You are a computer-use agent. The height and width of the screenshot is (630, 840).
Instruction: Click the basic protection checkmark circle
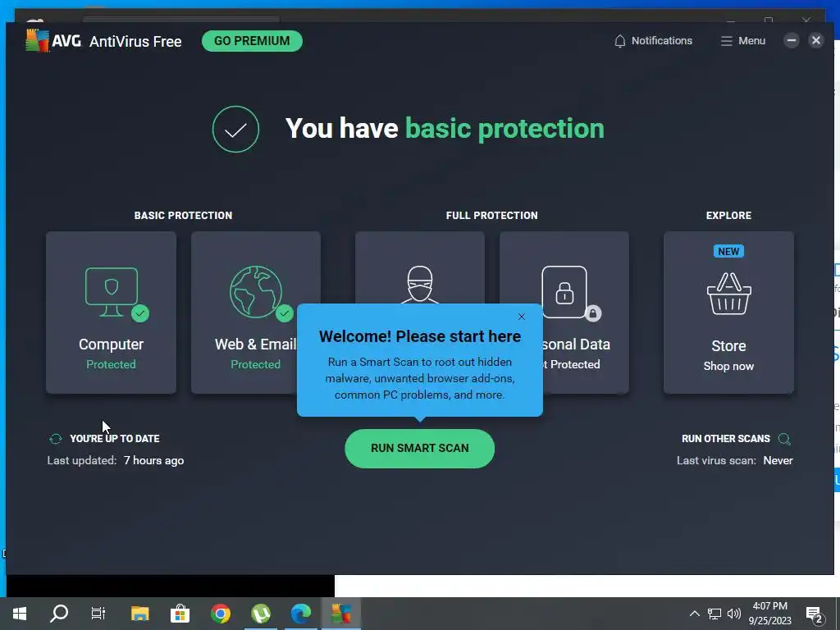pyautogui.click(x=235, y=129)
